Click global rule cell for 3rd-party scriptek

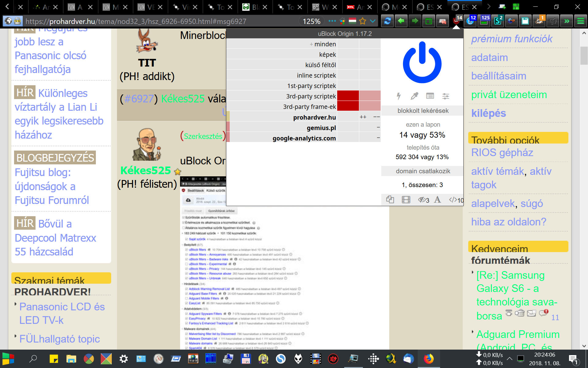pos(348,96)
